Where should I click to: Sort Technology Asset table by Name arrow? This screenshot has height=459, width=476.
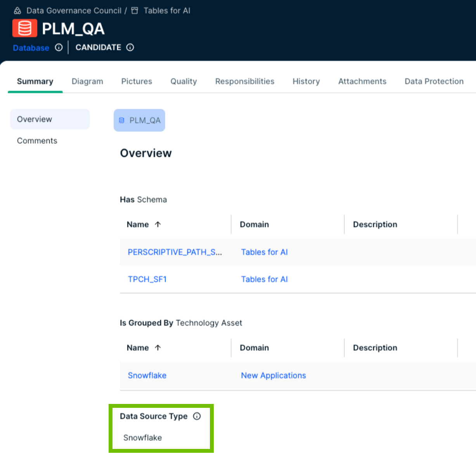(x=158, y=348)
